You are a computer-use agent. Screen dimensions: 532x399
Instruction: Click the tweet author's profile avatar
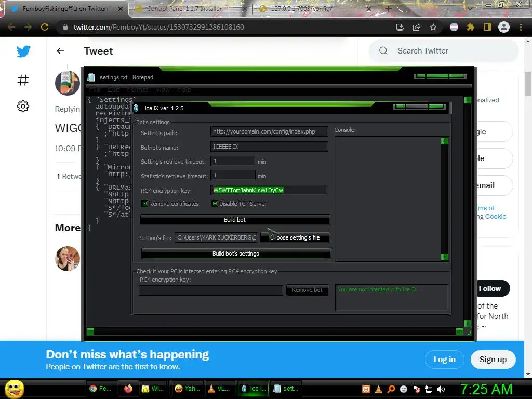(68, 83)
